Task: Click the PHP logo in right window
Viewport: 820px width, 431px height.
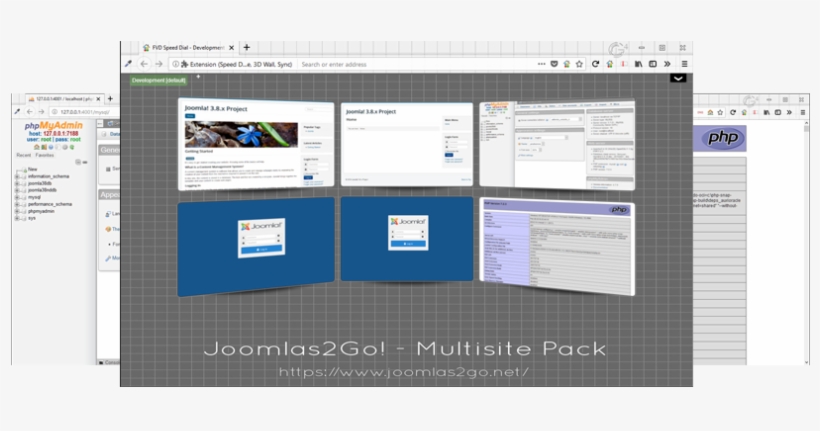Action: click(x=723, y=138)
